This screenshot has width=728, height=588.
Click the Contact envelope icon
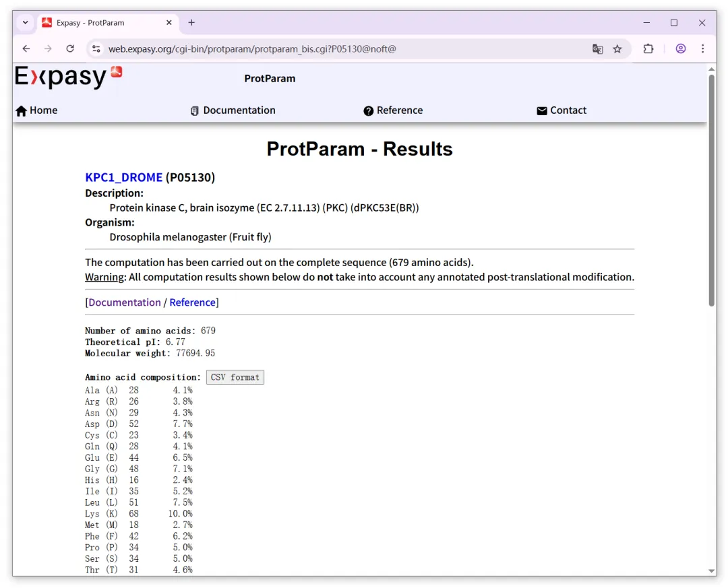click(542, 111)
